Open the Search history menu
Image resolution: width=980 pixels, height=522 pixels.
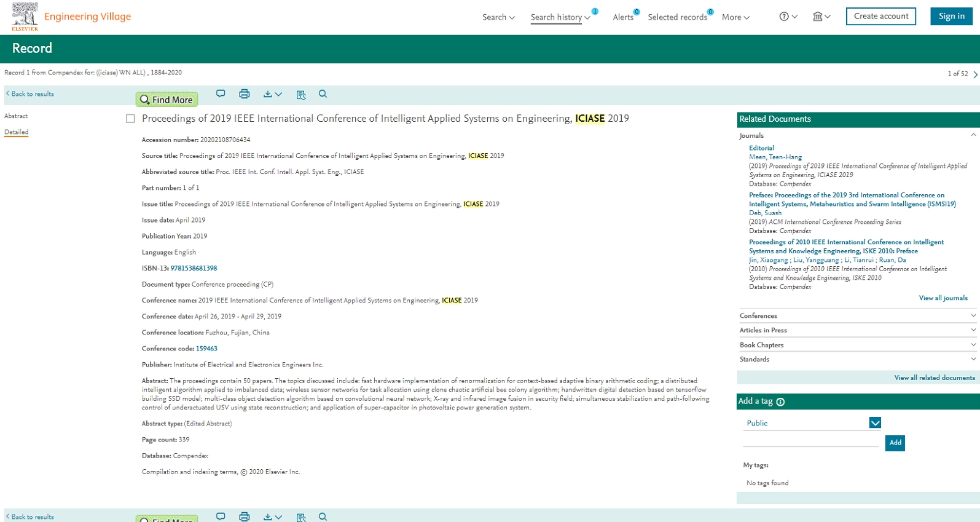(x=560, y=17)
